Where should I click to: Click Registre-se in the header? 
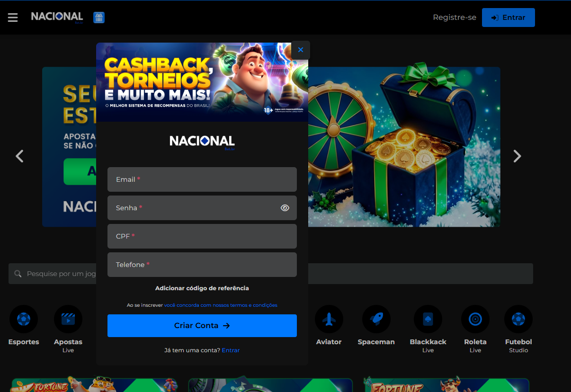coord(455,18)
